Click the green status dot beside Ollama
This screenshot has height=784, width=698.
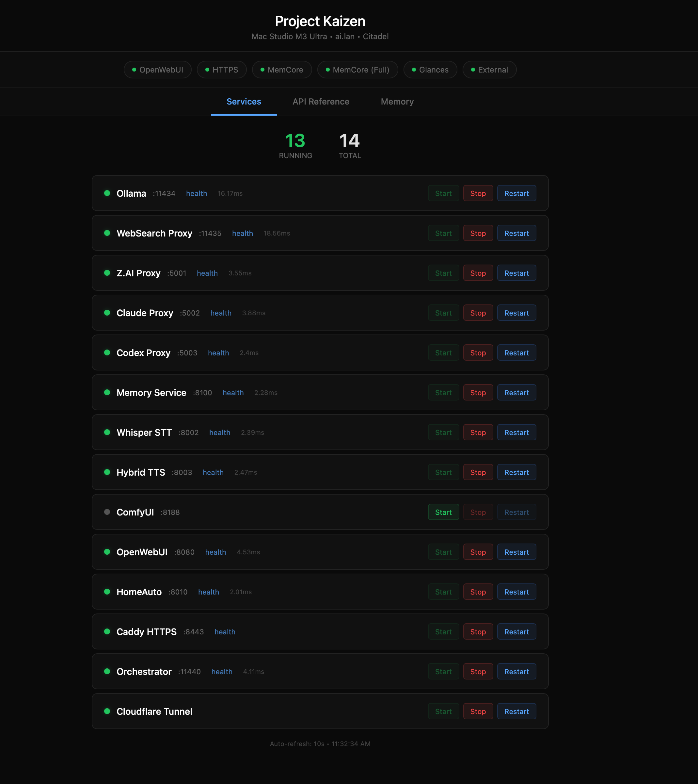click(x=107, y=193)
